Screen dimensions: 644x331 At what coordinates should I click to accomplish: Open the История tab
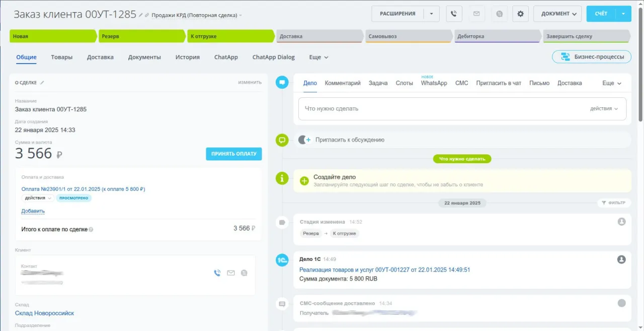(x=188, y=57)
